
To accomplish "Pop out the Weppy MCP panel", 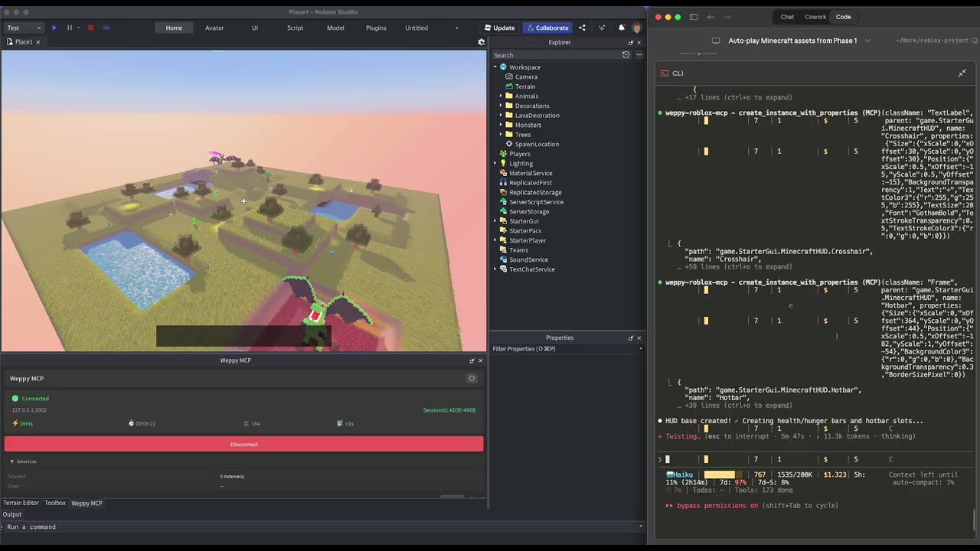I will (472, 360).
